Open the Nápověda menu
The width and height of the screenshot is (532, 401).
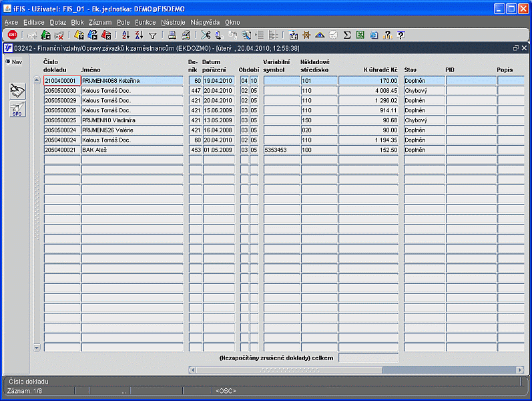coord(205,23)
